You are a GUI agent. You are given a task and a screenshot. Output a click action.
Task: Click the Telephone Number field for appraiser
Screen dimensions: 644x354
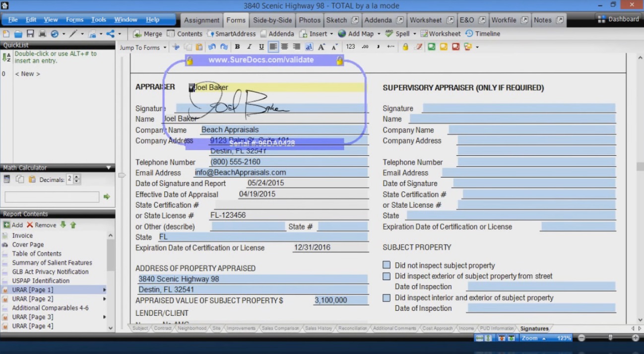pos(288,162)
